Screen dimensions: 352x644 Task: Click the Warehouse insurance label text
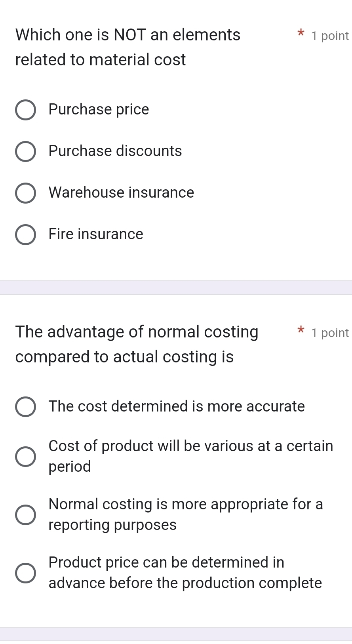tap(121, 193)
